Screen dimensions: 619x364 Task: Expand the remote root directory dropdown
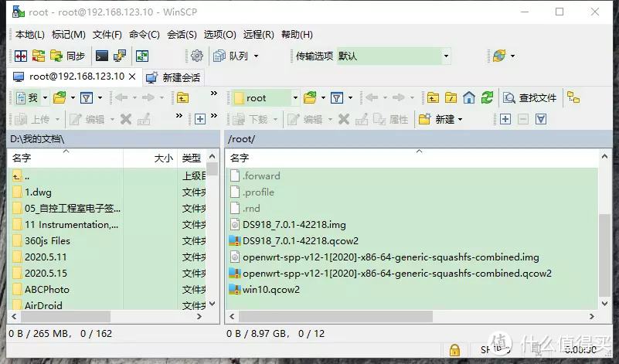pyautogui.click(x=295, y=98)
